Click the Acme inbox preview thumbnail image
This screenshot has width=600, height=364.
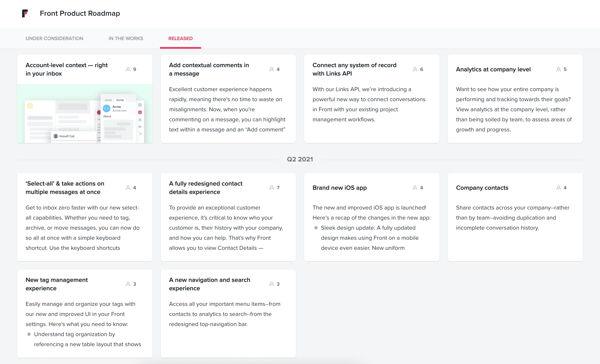85,114
